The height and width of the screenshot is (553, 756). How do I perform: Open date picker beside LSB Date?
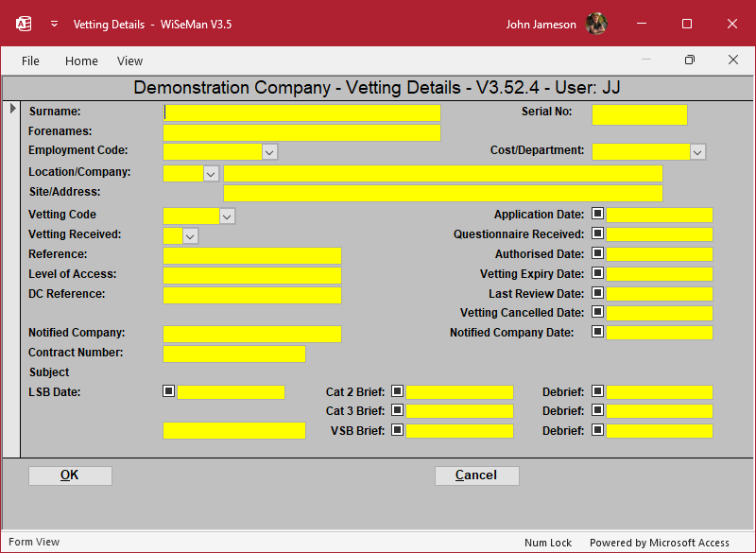click(x=169, y=391)
